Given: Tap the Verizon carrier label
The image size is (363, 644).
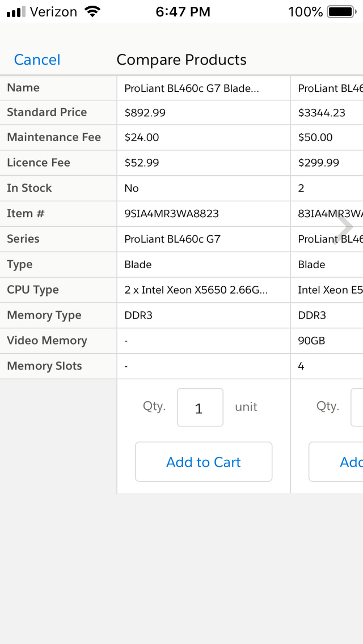Looking at the screenshot, I should point(54,11).
